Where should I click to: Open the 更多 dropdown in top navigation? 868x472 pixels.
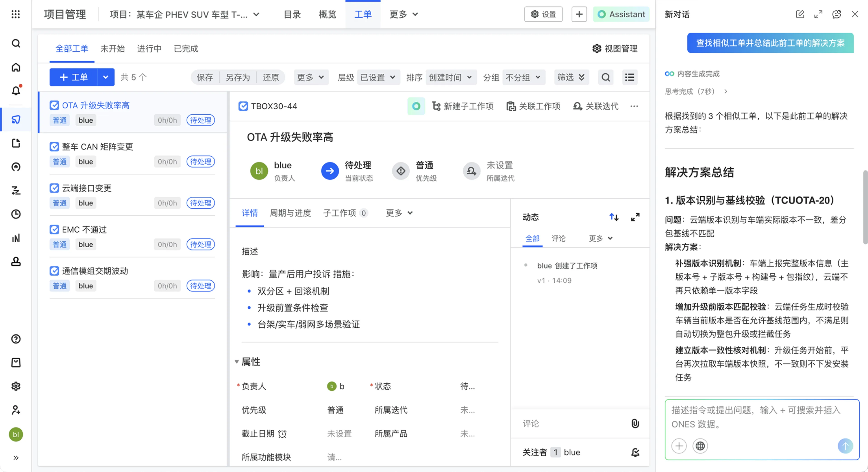(404, 14)
